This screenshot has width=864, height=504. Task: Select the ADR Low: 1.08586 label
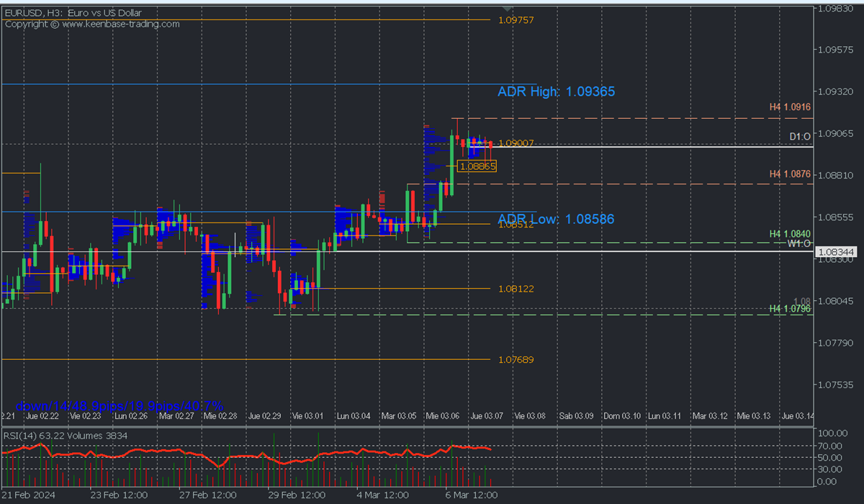point(556,219)
